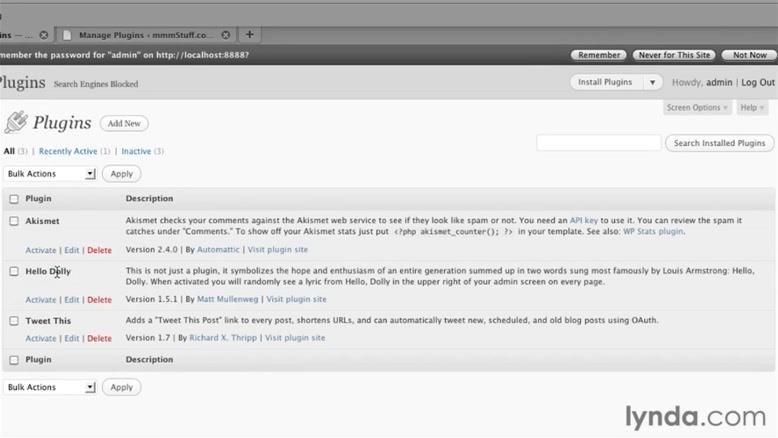This screenshot has width=778, height=438.
Task: Expand the Install Plugins dropdown arrow
Action: (652, 83)
